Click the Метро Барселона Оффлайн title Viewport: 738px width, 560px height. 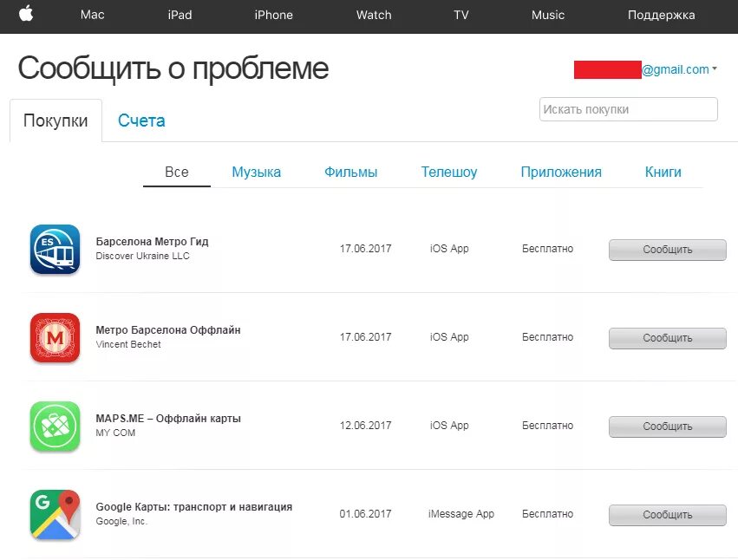(x=168, y=330)
